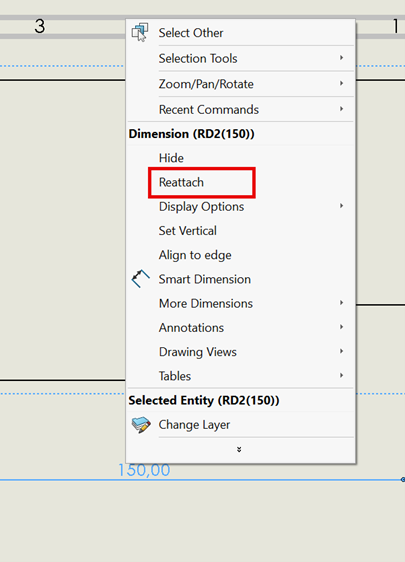405x562 pixels.
Task: Expand the Selection Tools submenu arrow
Action: (x=342, y=58)
